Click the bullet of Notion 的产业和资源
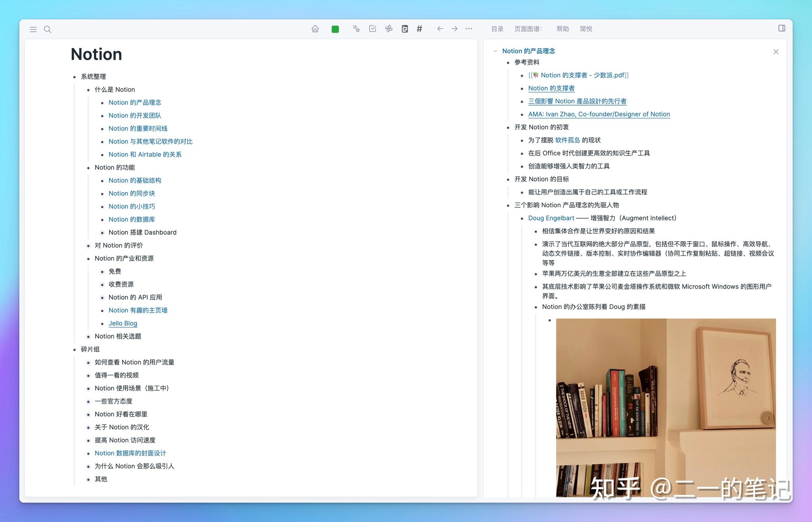 pyautogui.click(x=88, y=259)
